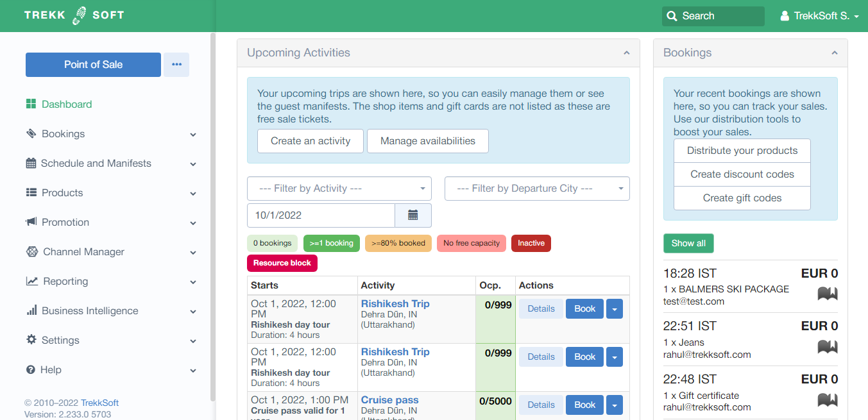This screenshot has height=420, width=868.
Task: Click the Reporting chart icon
Action: [31, 281]
